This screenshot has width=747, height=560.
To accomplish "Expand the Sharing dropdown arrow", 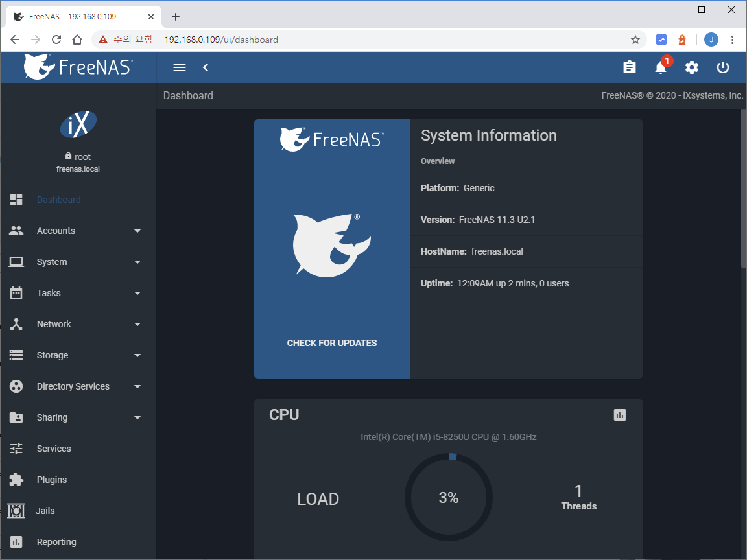I will (137, 417).
